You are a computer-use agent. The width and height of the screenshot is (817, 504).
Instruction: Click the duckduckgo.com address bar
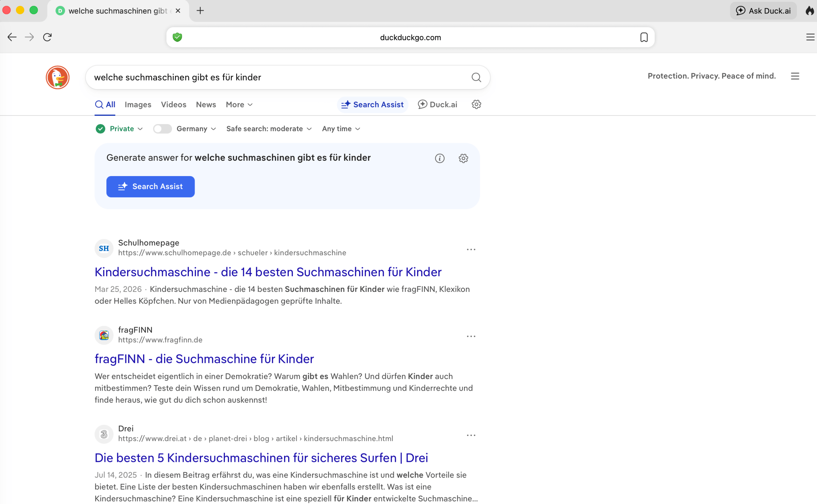point(410,37)
